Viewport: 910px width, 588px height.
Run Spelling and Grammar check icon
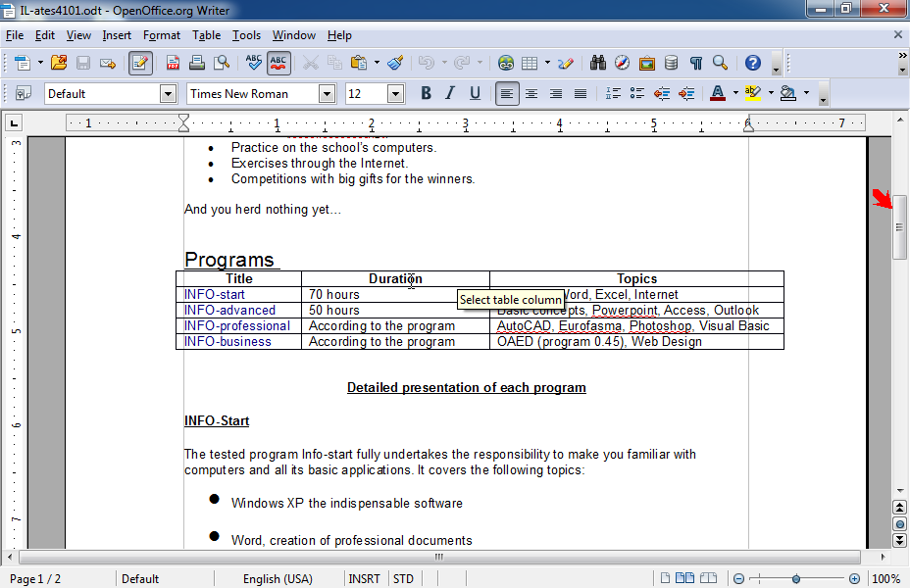(x=254, y=63)
